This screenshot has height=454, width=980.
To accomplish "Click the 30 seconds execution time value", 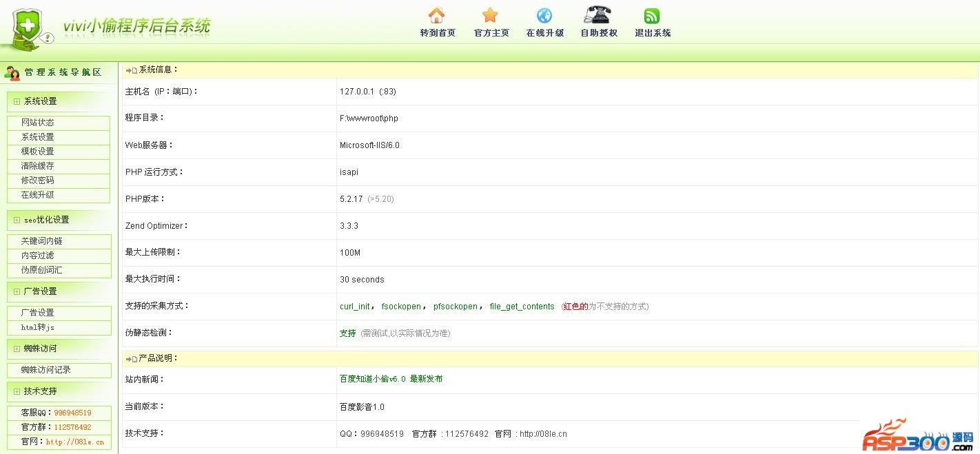I will [362, 280].
